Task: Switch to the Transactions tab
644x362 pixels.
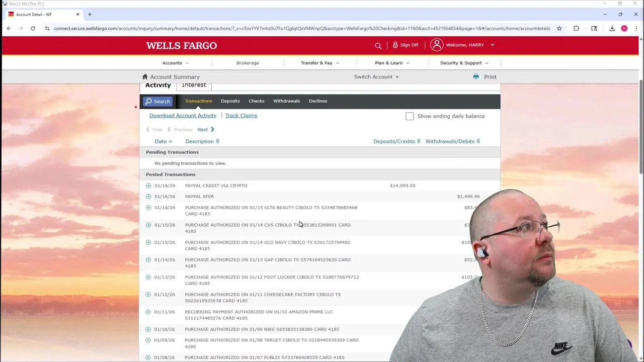Action: 198,101
